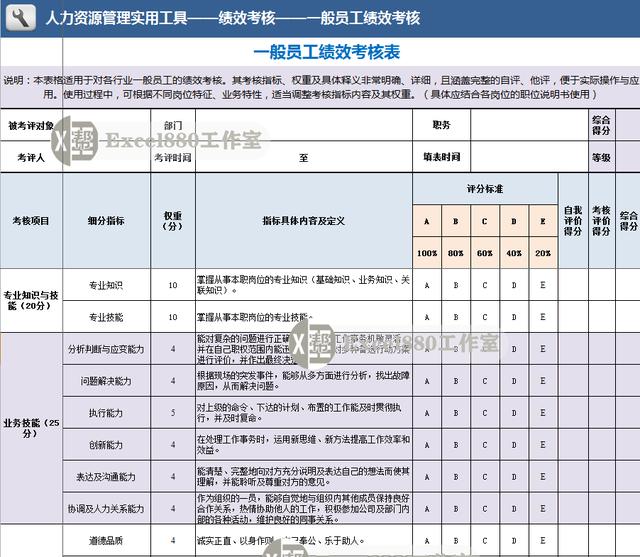Click the 评分标准 header cell

point(485,189)
